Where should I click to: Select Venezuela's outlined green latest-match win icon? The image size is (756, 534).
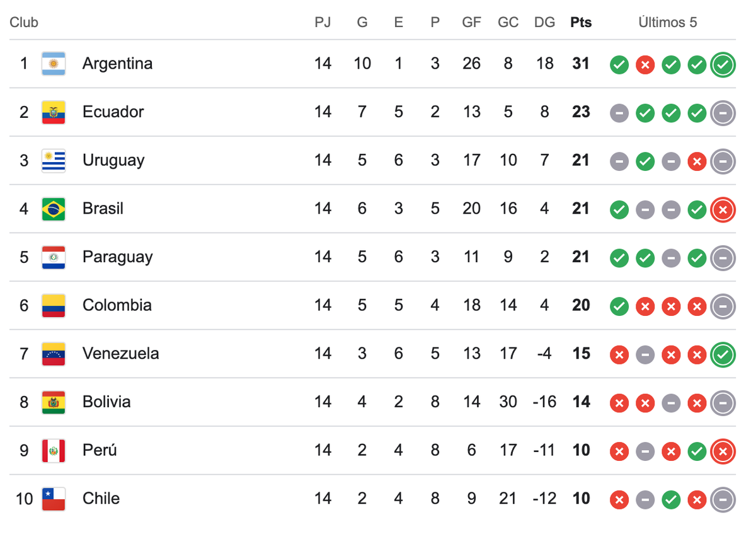(x=723, y=354)
